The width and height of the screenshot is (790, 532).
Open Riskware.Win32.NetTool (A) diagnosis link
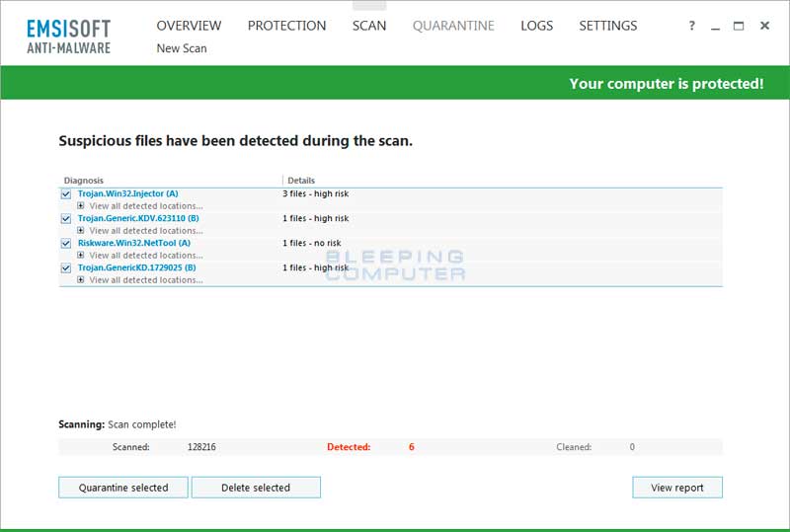point(134,243)
